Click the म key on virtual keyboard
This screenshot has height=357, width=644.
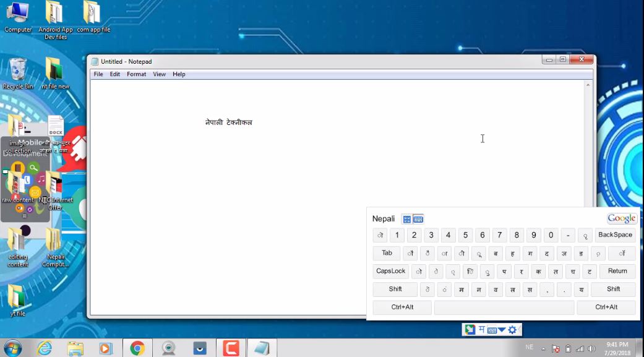point(462,289)
